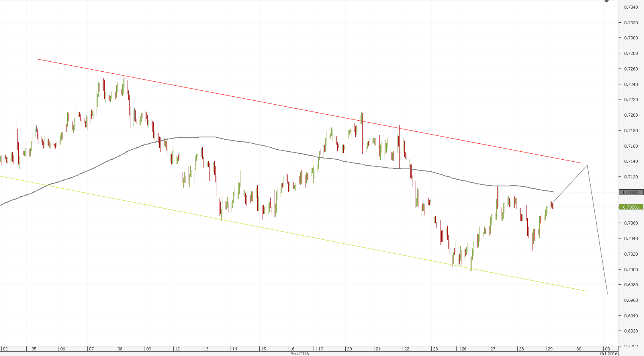This screenshot has height=356, width=644.
Task: Click the Sep 2016 month label
Action: (x=299, y=354)
